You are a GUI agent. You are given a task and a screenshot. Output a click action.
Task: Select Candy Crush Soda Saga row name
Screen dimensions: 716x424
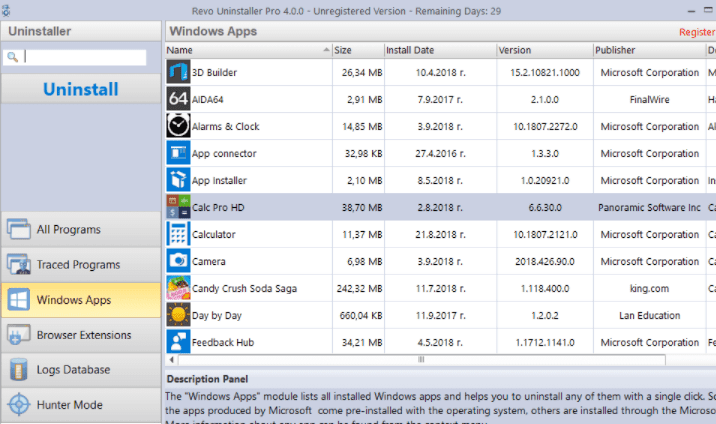244,288
